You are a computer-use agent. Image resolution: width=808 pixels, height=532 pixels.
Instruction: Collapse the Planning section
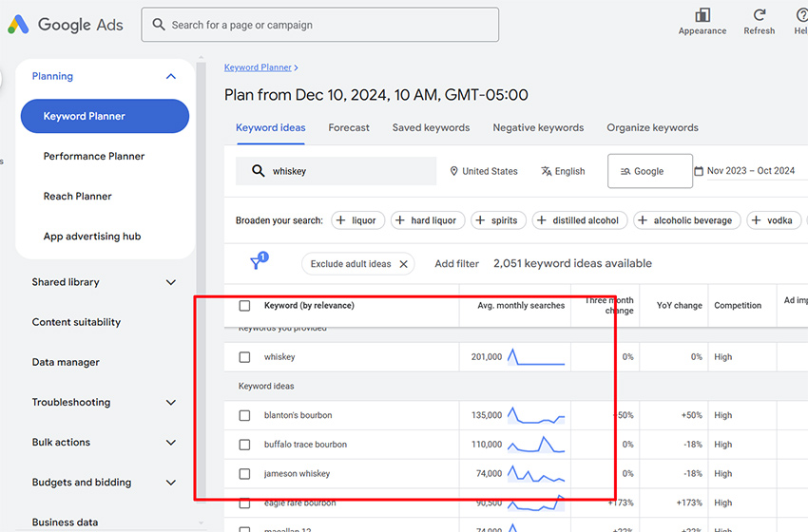pyautogui.click(x=171, y=77)
